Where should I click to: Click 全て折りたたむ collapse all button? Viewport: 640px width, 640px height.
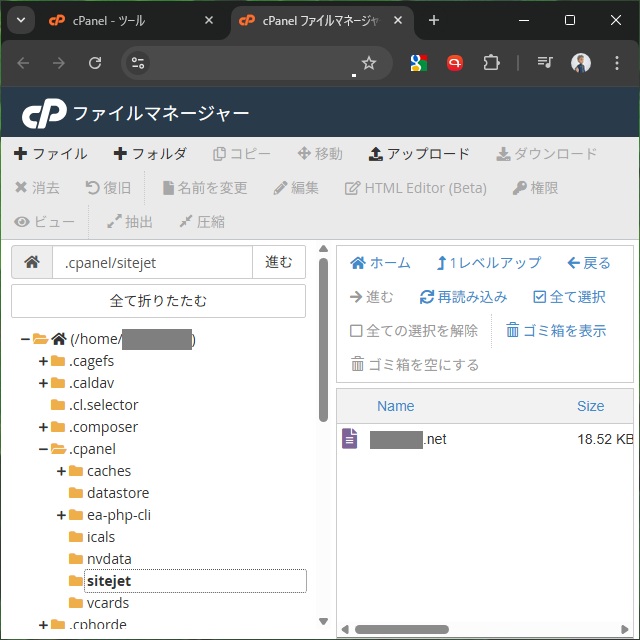(158, 300)
